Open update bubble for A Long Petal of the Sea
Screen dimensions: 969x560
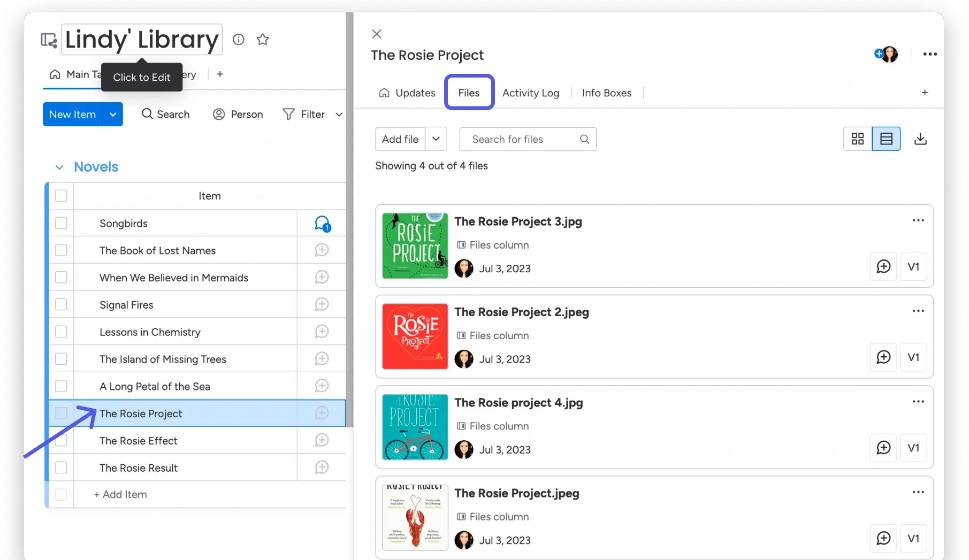[x=322, y=386]
